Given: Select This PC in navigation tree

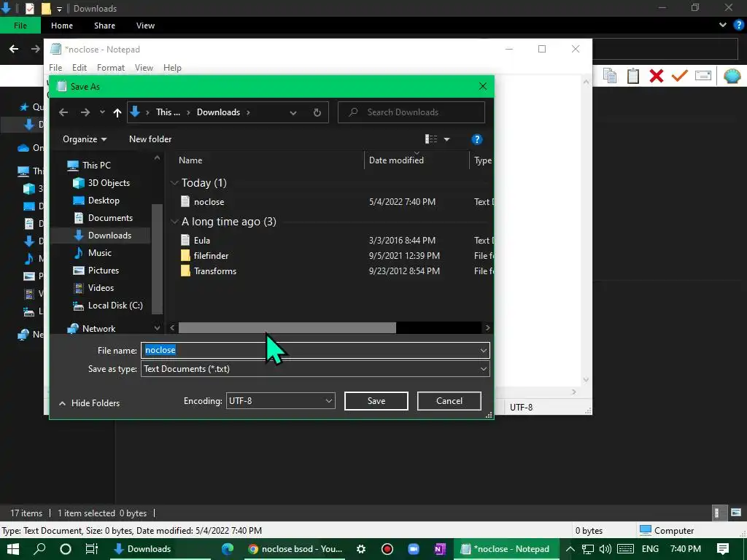Looking at the screenshot, I should point(89,166).
